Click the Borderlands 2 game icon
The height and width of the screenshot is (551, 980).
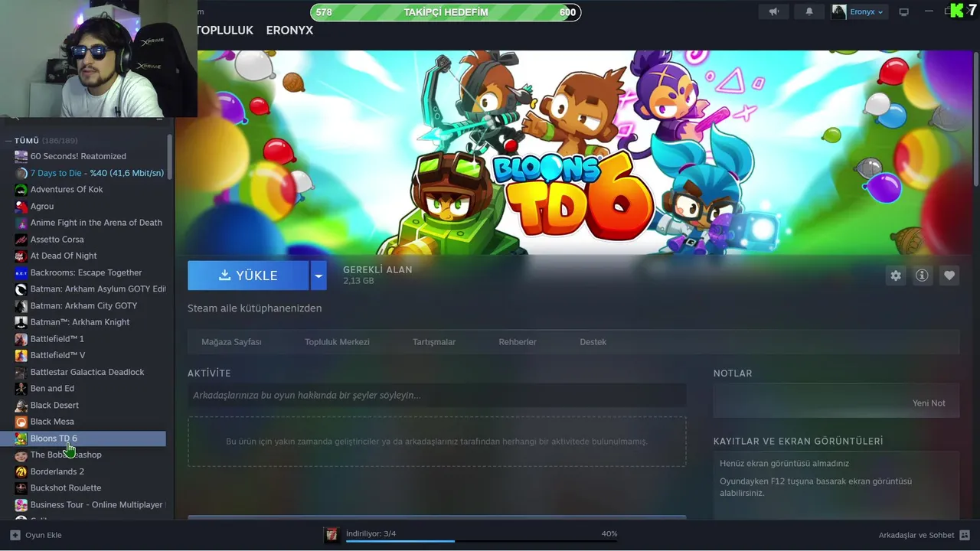(x=21, y=471)
